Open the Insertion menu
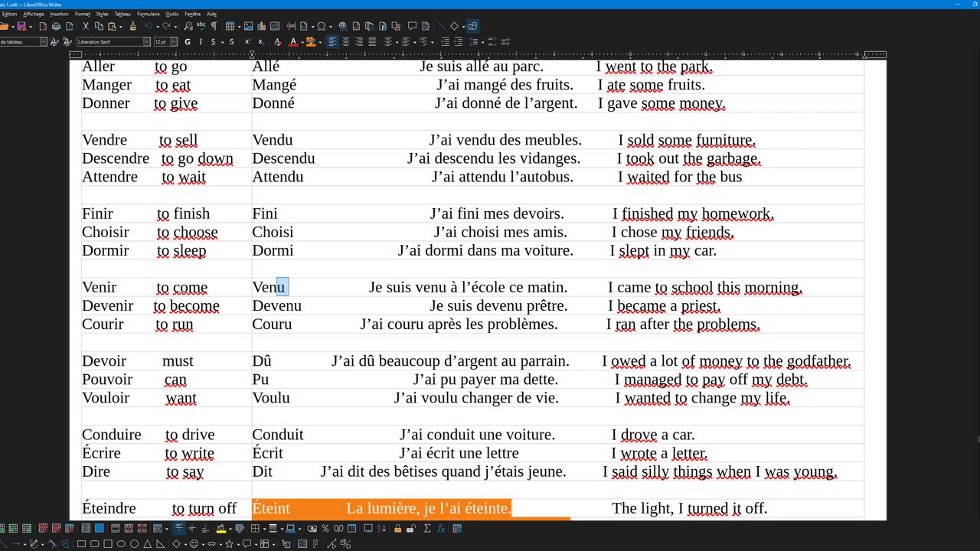The width and height of the screenshot is (980, 551). click(59, 14)
